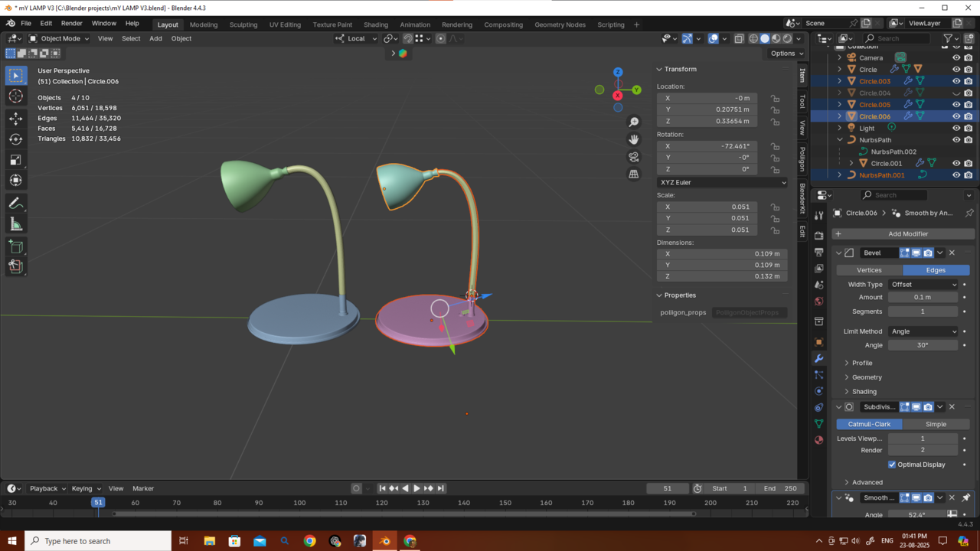Image resolution: width=980 pixels, height=551 pixels.
Task: Open the XYZ Euler rotation mode dropdown
Action: click(x=722, y=183)
